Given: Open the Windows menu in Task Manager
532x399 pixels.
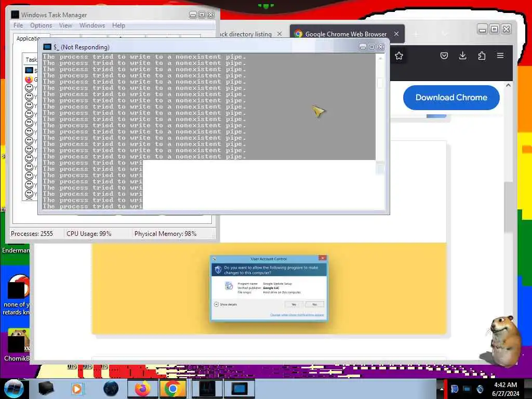Looking at the screenshot, I should click(x=92, y=25).
